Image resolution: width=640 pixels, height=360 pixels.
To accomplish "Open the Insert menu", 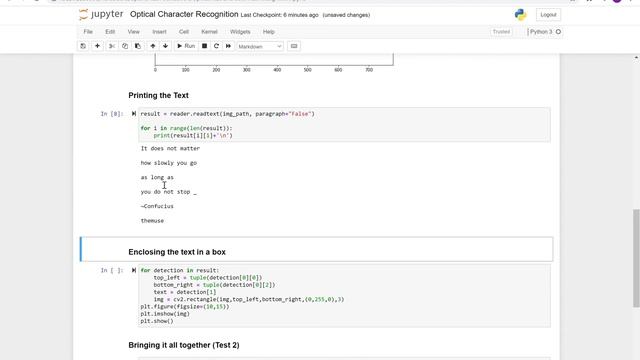I will (x=159, y=32).
